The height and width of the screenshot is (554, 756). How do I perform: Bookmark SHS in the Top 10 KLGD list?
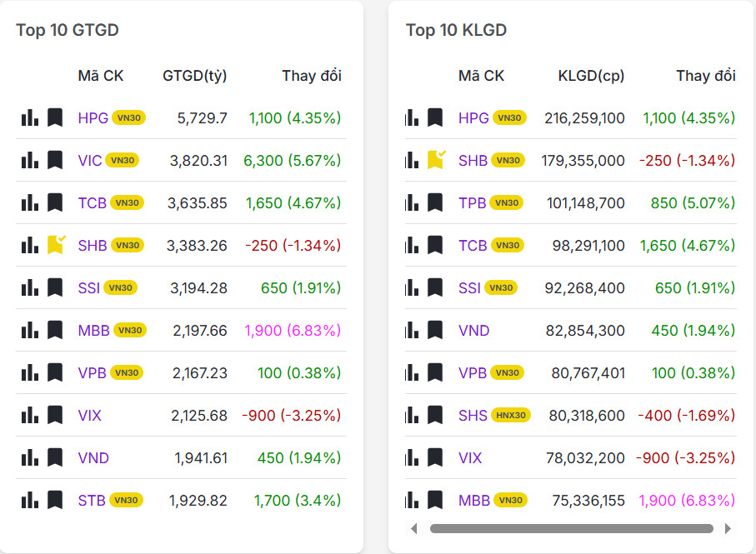(435, 415)
